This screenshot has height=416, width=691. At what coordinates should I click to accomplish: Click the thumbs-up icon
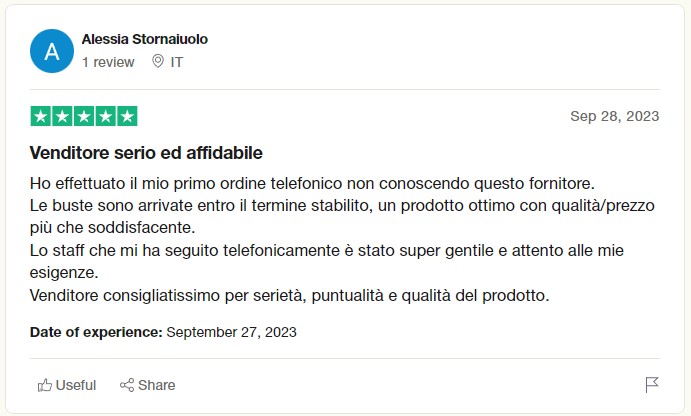point(45,385)
